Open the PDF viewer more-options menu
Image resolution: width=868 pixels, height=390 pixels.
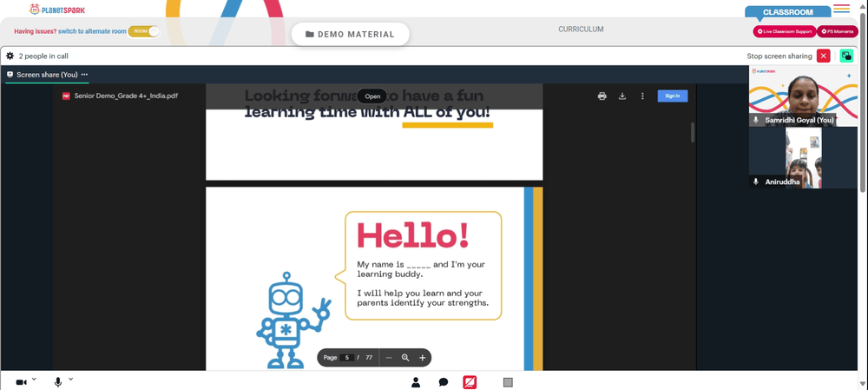point(642,96)
